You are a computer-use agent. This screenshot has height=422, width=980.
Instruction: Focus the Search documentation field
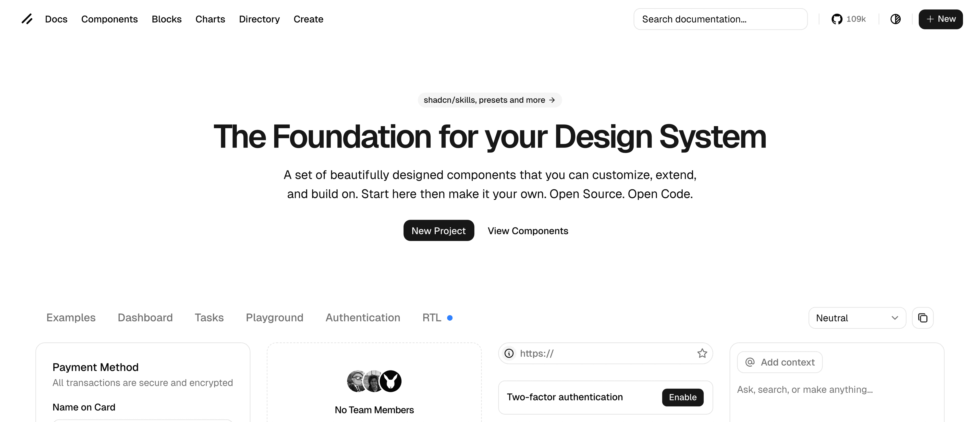click(720, 19)
